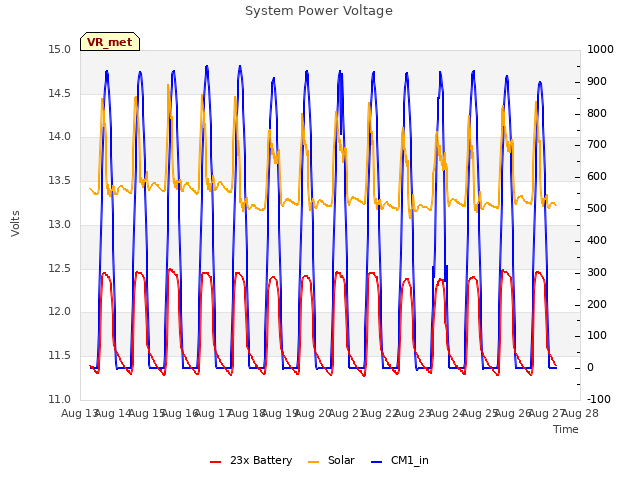Click the orange Solar legend swatch
640x480 pixels.
coord(313,462)
